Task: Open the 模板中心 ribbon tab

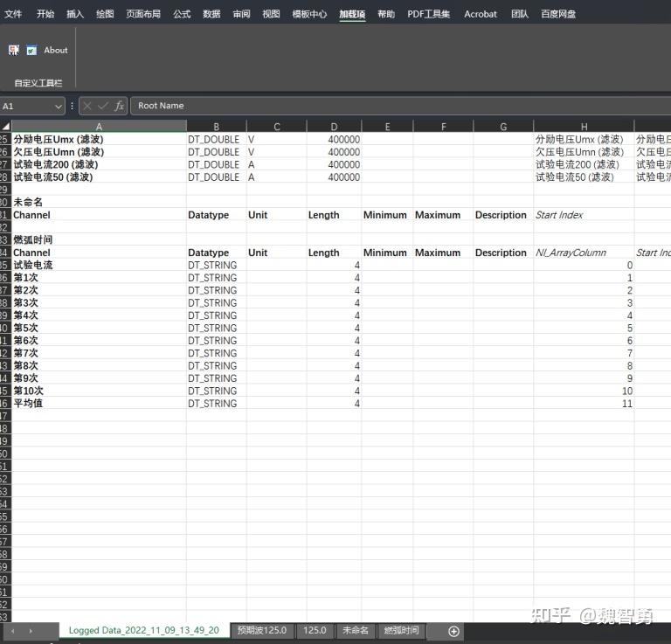Action: (309, 14)
